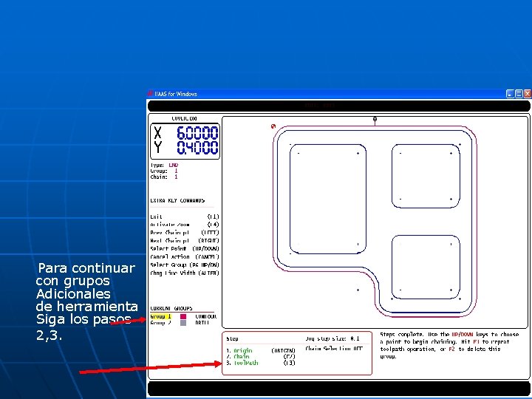This screenshot has width=532, height=399.
Task: Click the DRILL label for Group 2
Action: click(x=202, y=323)
